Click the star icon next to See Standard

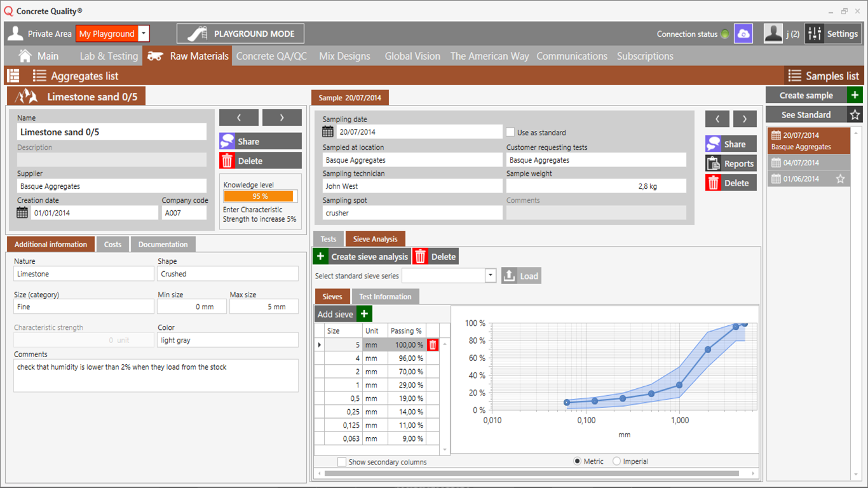[855, 115]
